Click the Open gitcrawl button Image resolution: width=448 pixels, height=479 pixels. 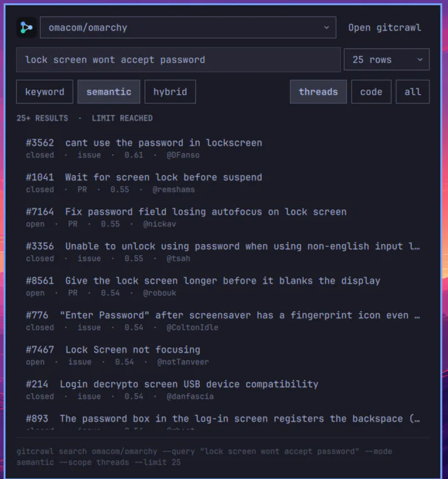[385, 28]
